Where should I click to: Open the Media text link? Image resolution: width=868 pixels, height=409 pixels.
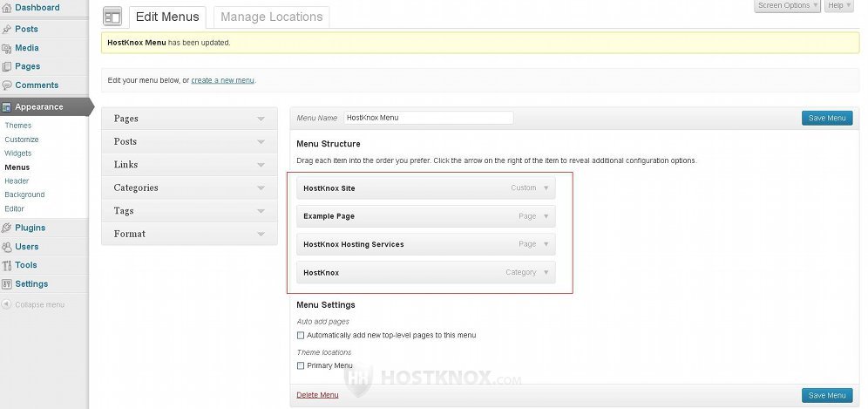[26, 48]
